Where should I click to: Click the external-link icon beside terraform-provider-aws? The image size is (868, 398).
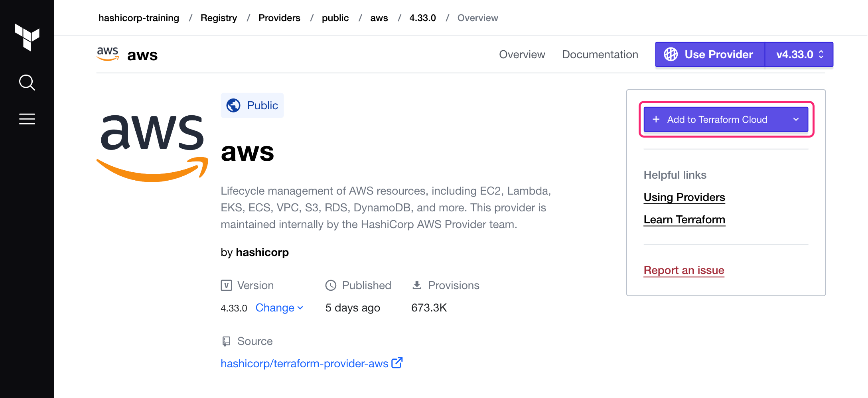coord(397,363)
